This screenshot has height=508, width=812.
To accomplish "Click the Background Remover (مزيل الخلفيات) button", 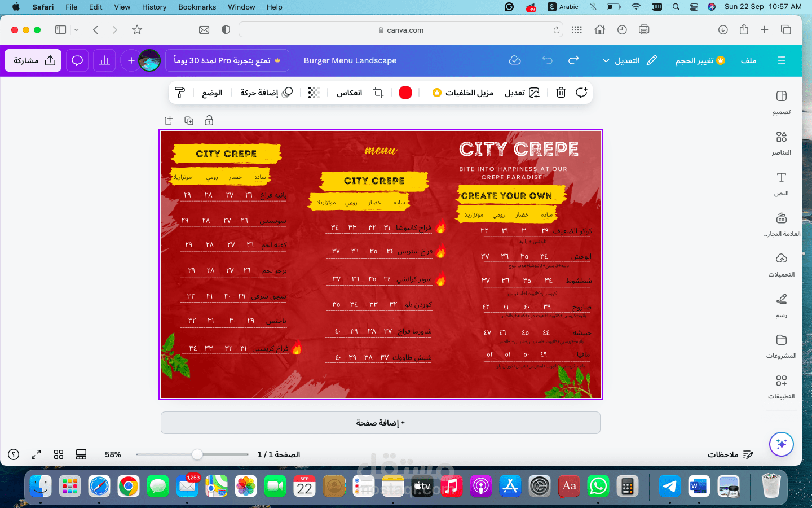I will (x=463, y=93).
